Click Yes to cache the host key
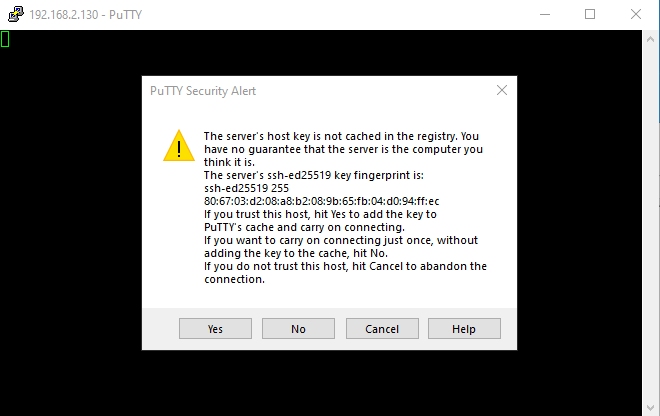Viewport: 660px width, 416px height. (215, 328)
